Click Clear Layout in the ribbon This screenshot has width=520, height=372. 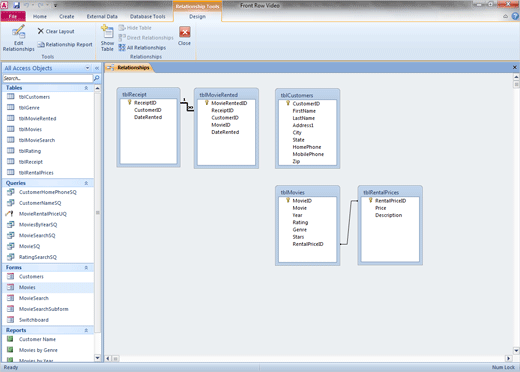(x=56, y=31)
